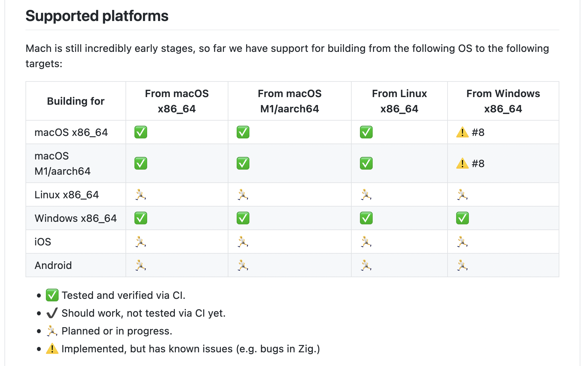Click warning triangle in macOS x86_64 row
Image resolution: width=588 pixels, height=366 pixels.
coord(462,132)
